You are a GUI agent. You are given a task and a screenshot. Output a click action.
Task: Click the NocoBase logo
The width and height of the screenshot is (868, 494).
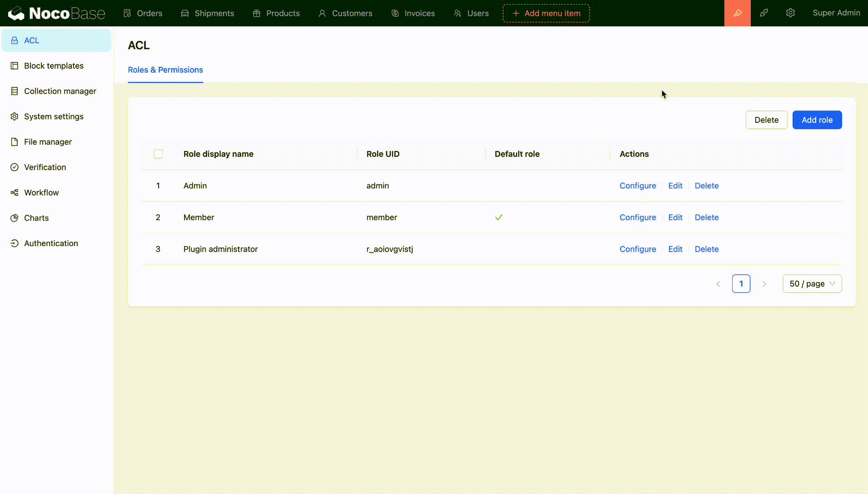(x=56, y=13)
